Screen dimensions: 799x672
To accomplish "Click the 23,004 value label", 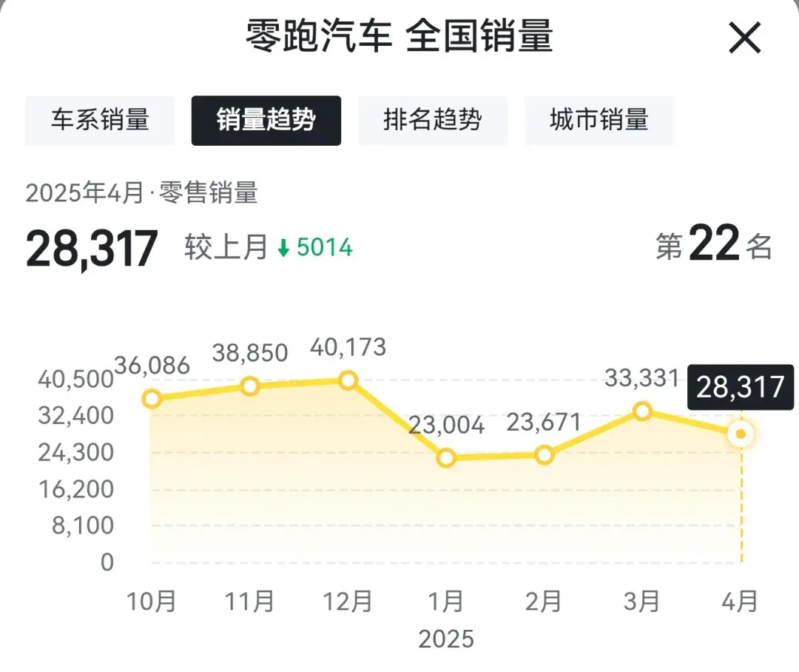I will click(446, 425).
